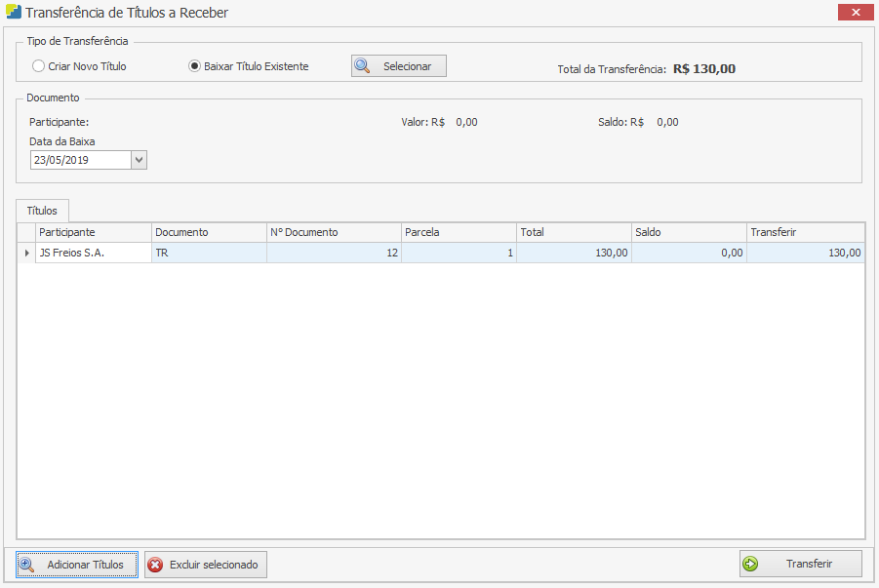Select the JS Freios S.A. participant cell
Screen dimensions: 879x588
point(94,253)
